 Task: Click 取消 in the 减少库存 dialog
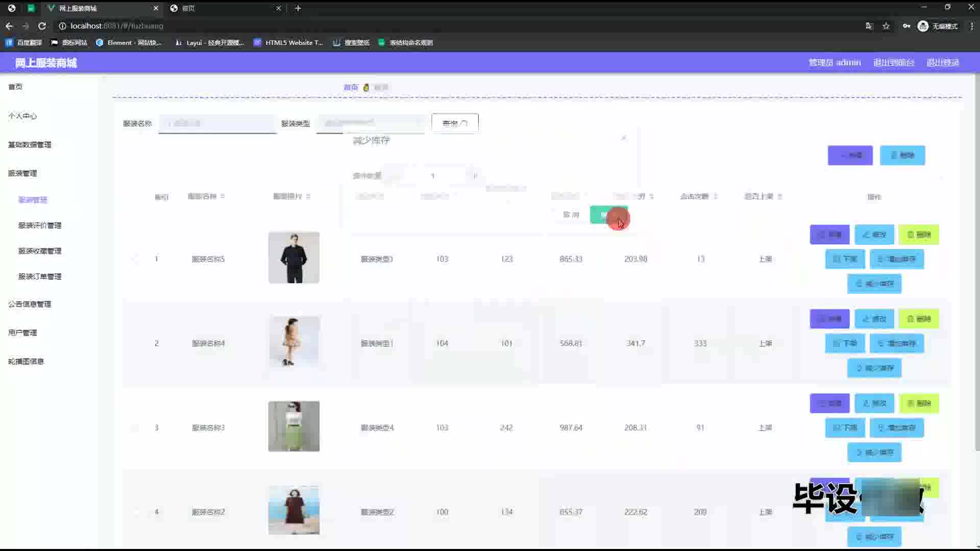coord(571,215)
